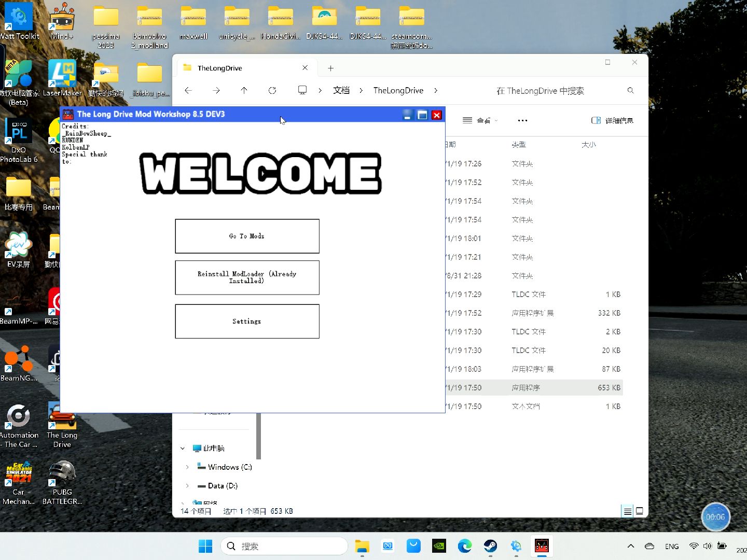Image resolution: width=747 pixels, height=560 pixels.
Task: Click the 文档 breadcrumb in address bar
Action: (x=341, y=90)
